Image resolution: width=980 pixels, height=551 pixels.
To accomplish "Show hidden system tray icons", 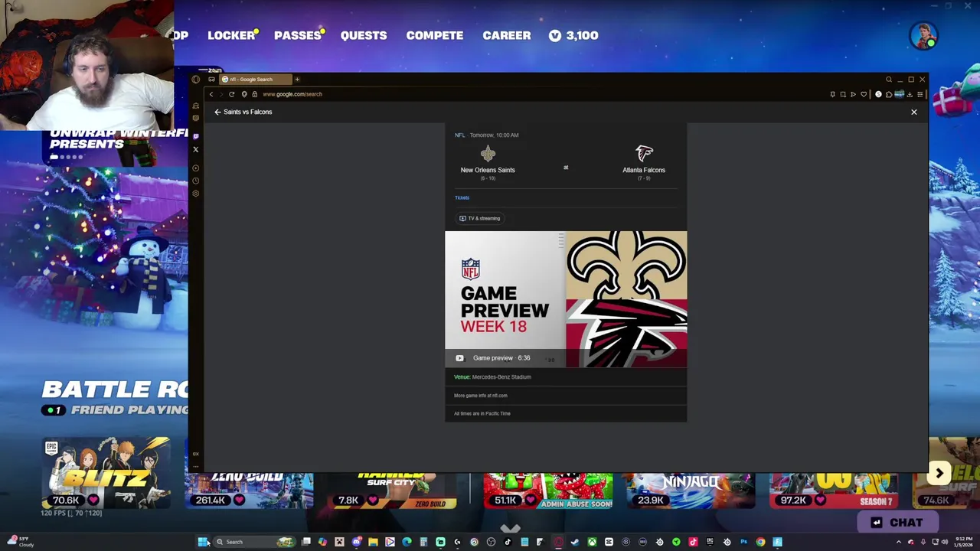I will click(899, 542).
